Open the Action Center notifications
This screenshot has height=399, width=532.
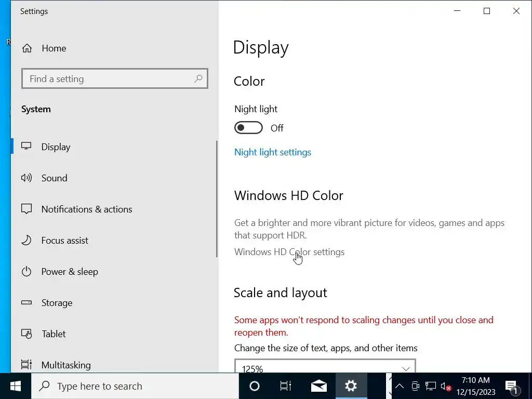[511, 387]
